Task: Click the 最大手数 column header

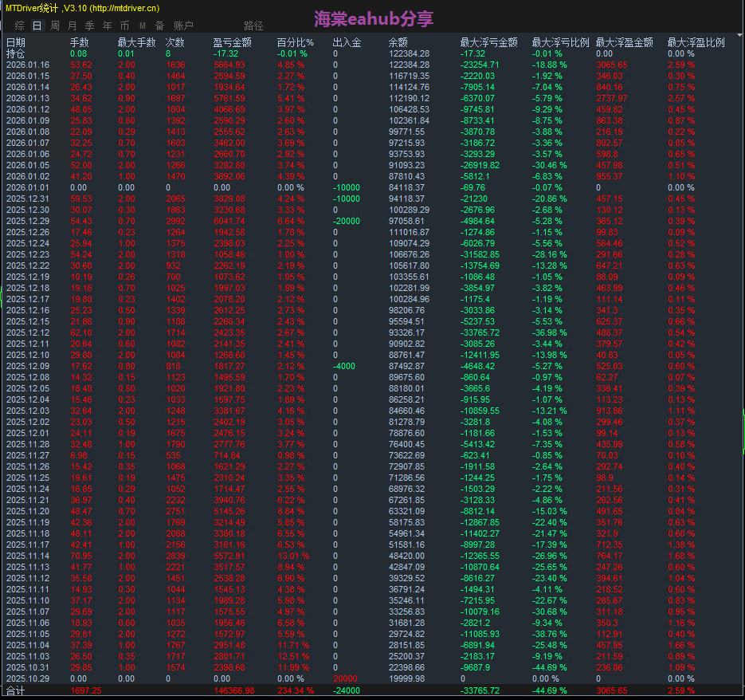Action: coord(137,42)
